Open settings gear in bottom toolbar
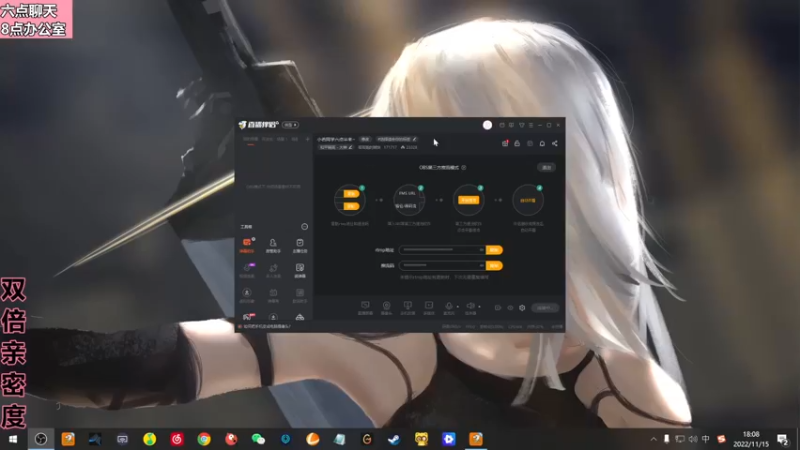 coord(522,308)
